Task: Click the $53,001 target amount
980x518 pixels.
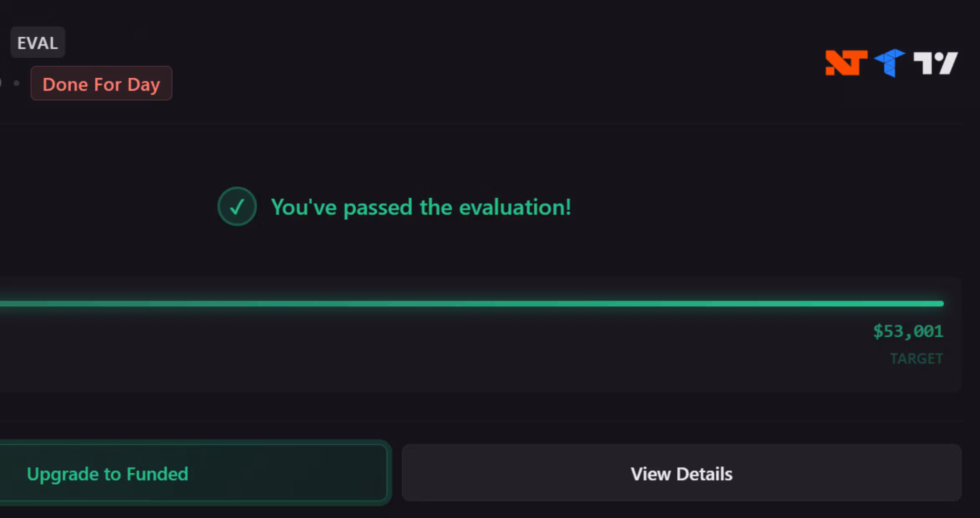Action: [x=908, y=331]
